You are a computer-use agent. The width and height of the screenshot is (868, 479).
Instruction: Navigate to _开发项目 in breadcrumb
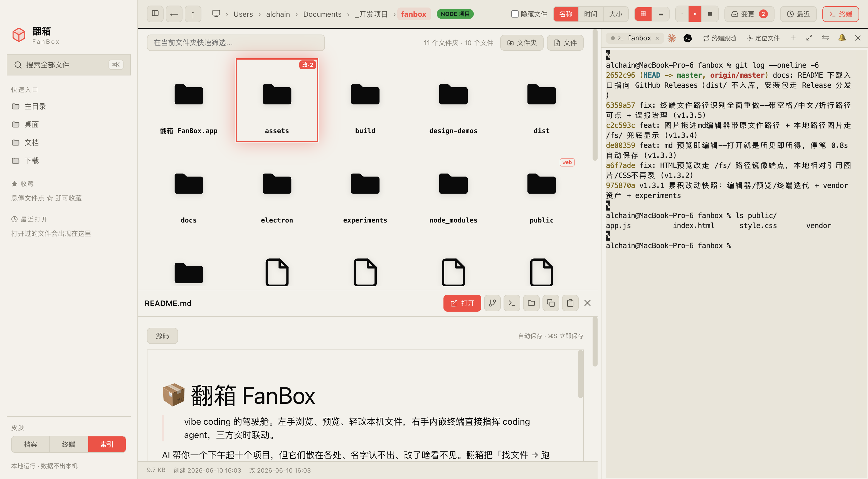[371, 14]
